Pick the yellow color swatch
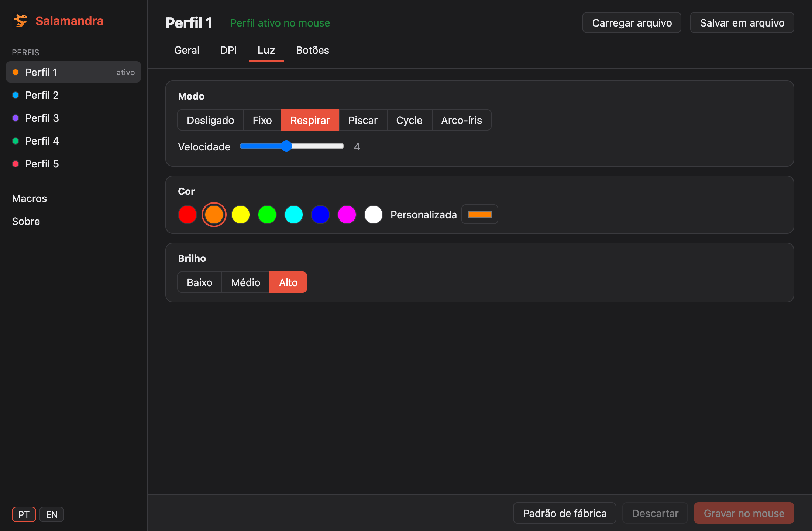The image size is (812, 531). (241, 215)
